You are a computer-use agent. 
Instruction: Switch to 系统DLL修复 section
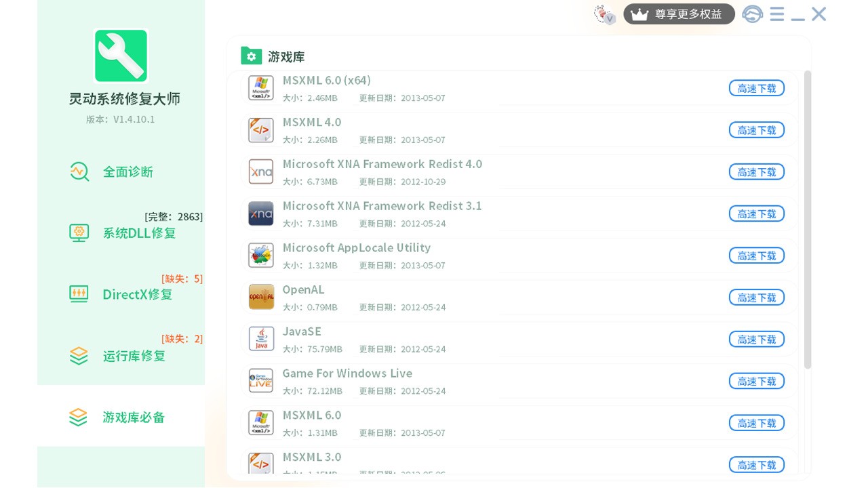click(x=121, y=232)
